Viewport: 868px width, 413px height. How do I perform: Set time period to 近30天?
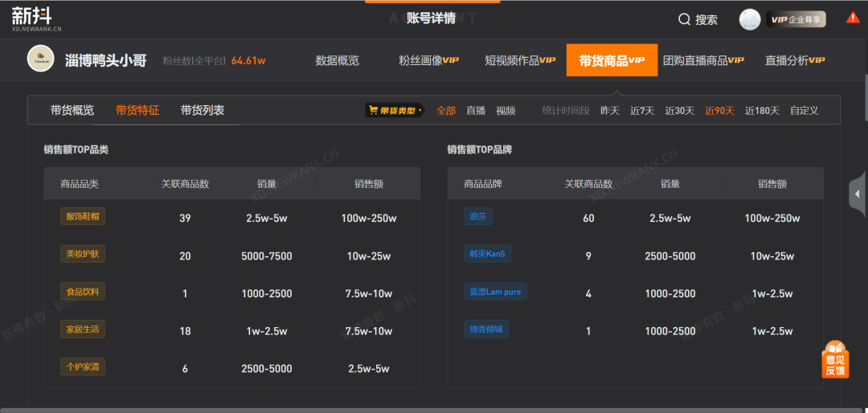pos(679,111)
